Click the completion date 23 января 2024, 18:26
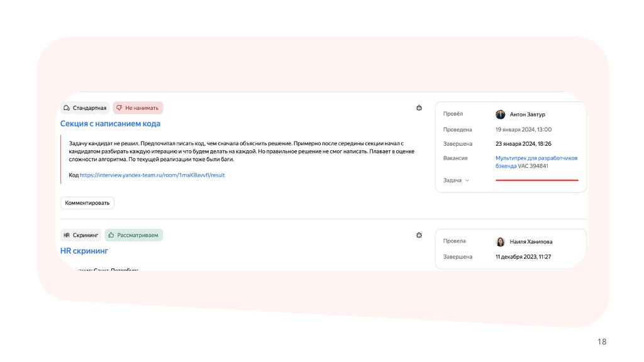The width and height of the screenshot is (644, 362). coord(523,144)
